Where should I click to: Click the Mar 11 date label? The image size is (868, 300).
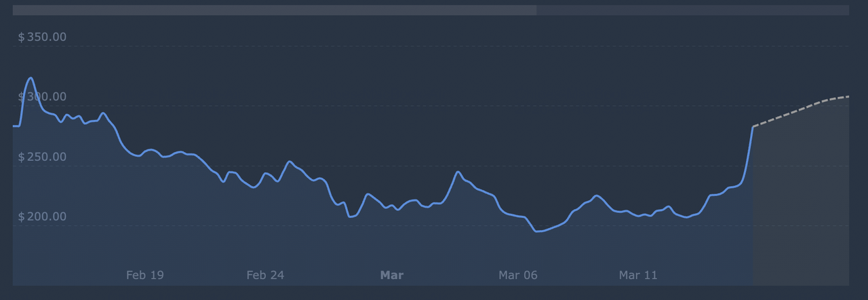(638, 275)
